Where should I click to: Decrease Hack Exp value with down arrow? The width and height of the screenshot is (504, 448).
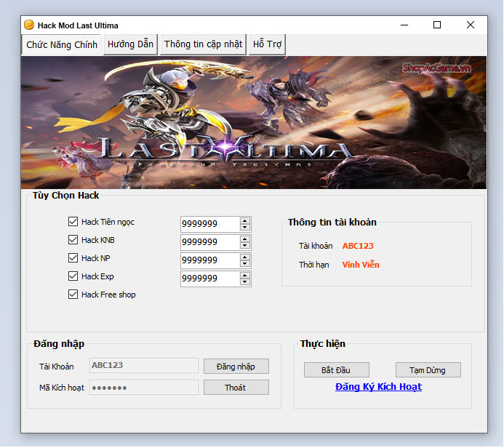[x=245, y=282]
